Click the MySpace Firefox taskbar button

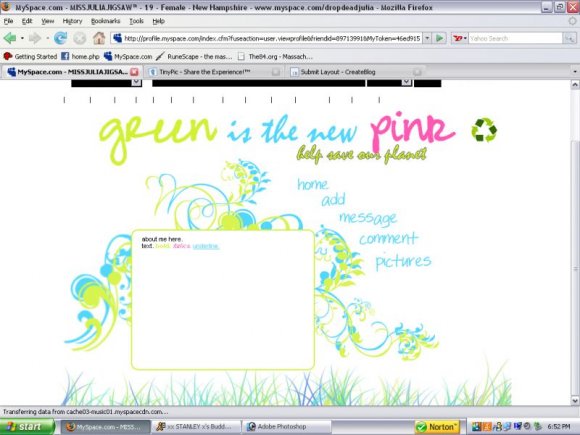pos(105,426)
